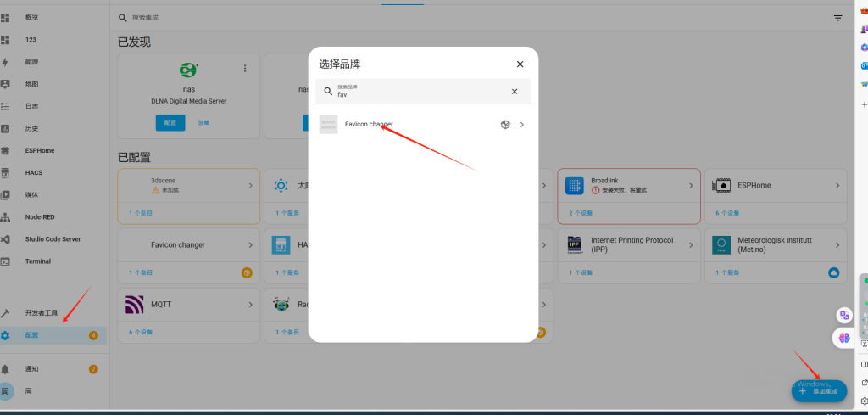This screenshot has width=868, height=415.
Task: Open 通知 notifications in sidebar
Action: pos(31,369)
